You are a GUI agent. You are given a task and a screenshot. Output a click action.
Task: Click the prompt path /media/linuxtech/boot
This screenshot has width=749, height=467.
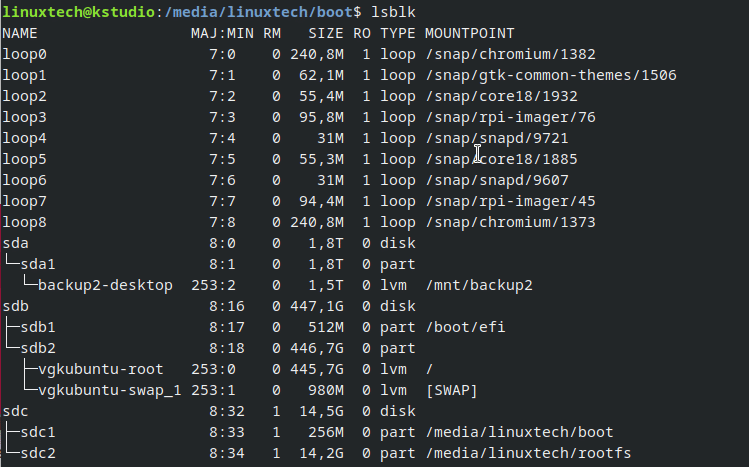coord(258,12)
